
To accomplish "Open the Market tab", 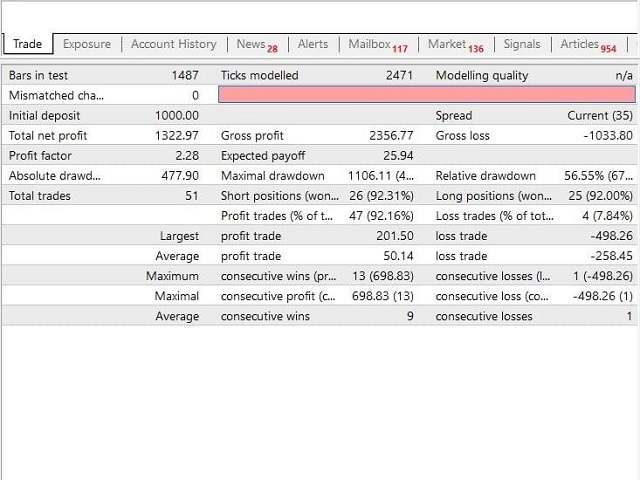I will pyautogui.click(x=456, y=44).
